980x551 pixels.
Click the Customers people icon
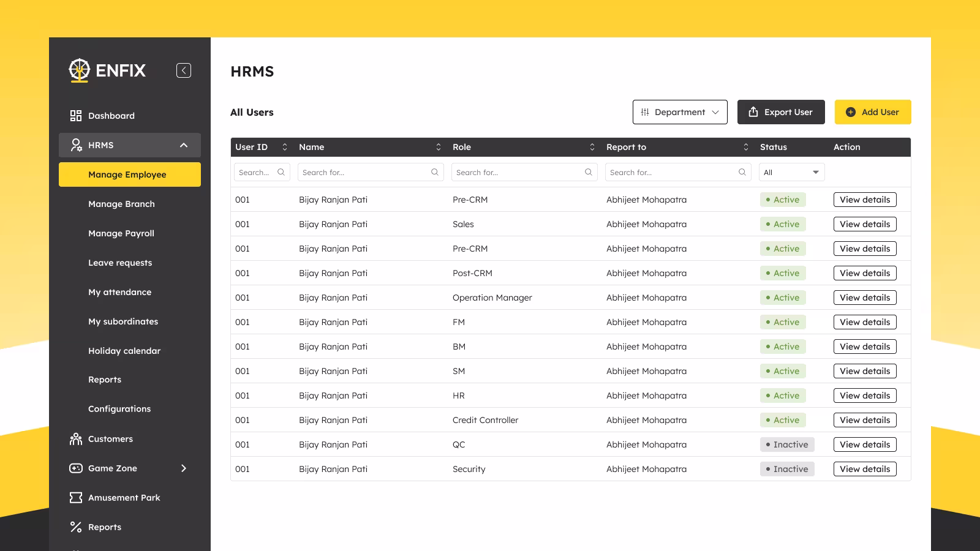tap(76, 439)
